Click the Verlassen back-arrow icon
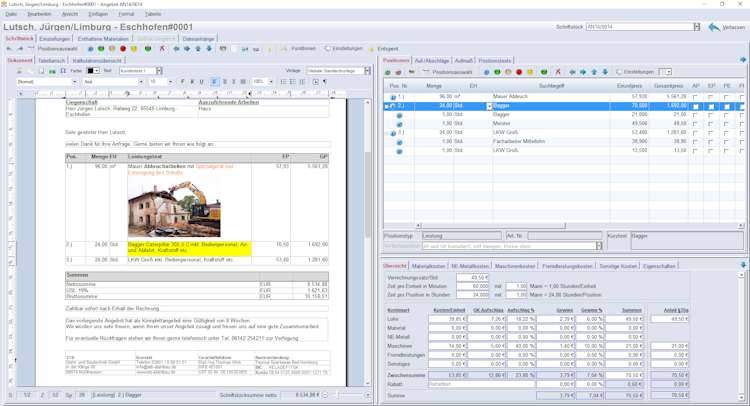This screenshot has height=406, width=750. [x=712, y=27]
